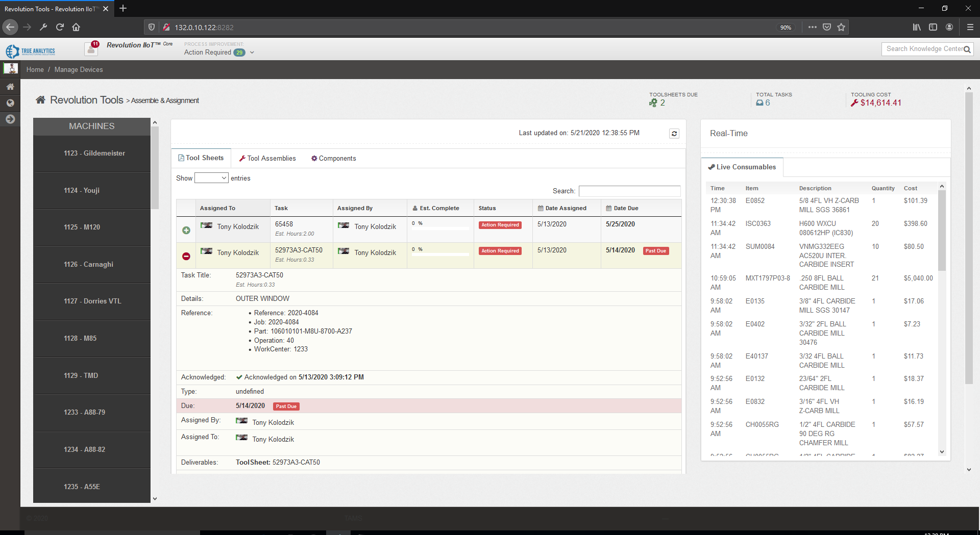Click the Tool Sheets search field
Screen dimensions: 980x535
click(629, 191)
